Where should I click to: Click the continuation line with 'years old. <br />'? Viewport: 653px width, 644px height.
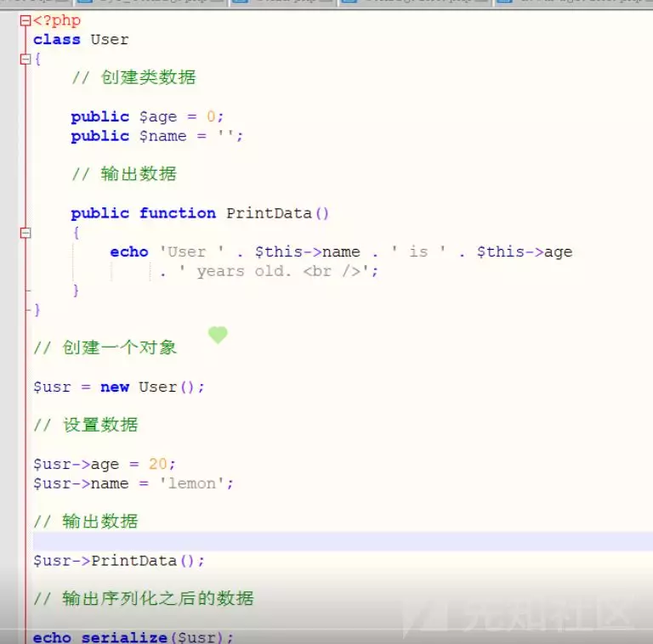(270, 271)
